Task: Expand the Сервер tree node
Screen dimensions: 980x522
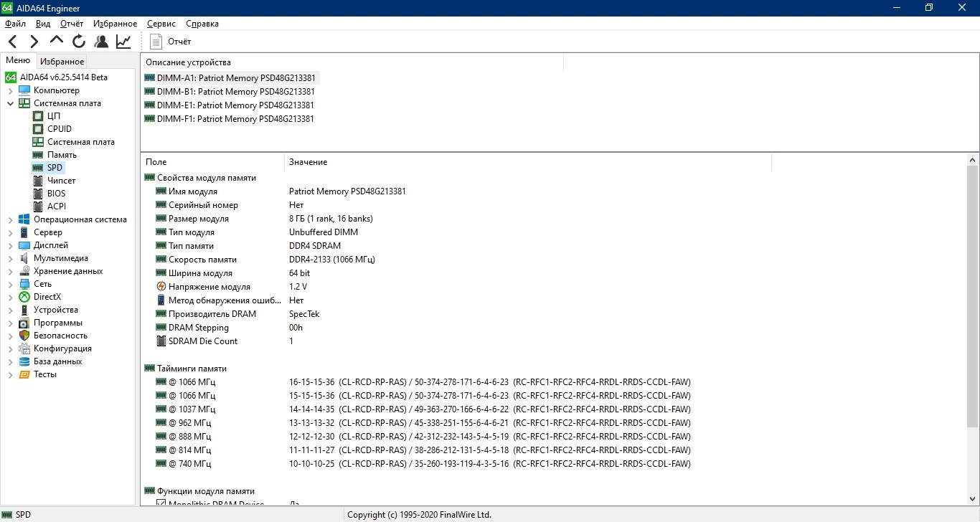Action: tap(10, 232)
